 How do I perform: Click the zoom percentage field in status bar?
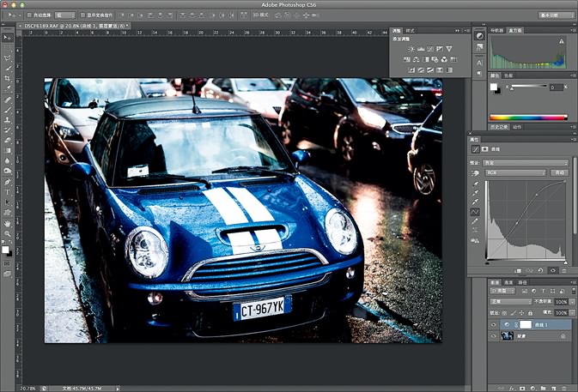coord(27,389)
